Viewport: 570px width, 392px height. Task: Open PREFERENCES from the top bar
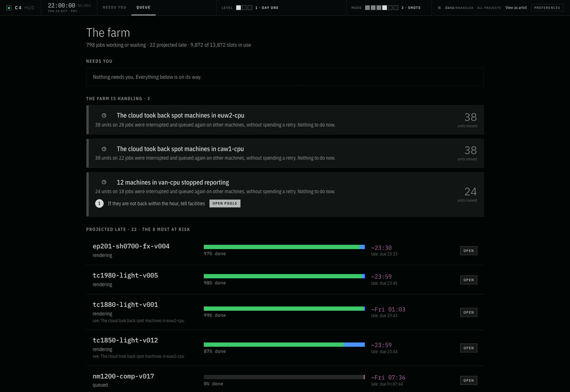tap(547, 8)
